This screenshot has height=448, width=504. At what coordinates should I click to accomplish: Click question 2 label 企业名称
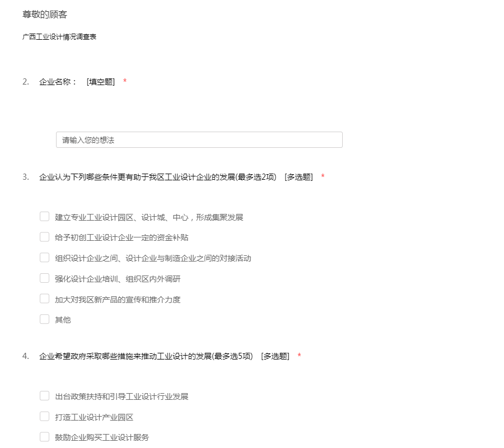click(58, 82)
